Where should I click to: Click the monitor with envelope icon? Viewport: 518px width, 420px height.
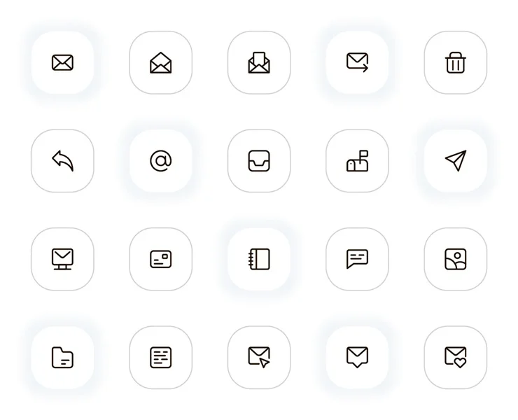click(62, 259)
